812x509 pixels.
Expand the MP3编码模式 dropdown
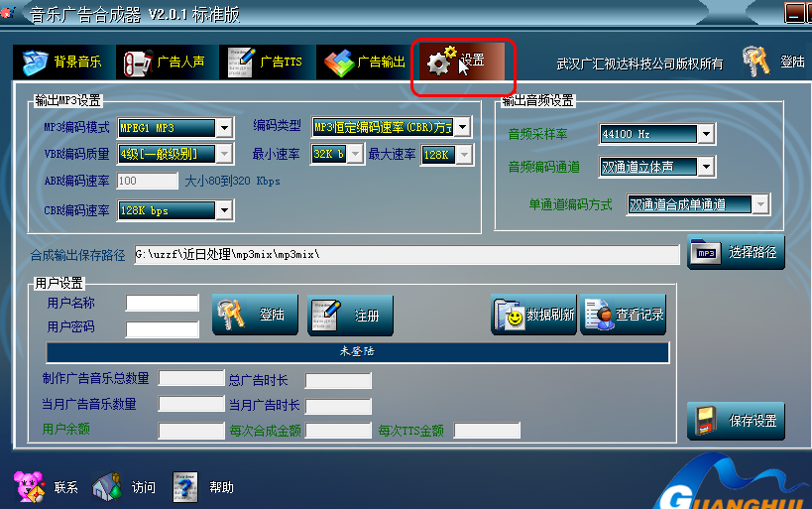(x=224, y=128)
